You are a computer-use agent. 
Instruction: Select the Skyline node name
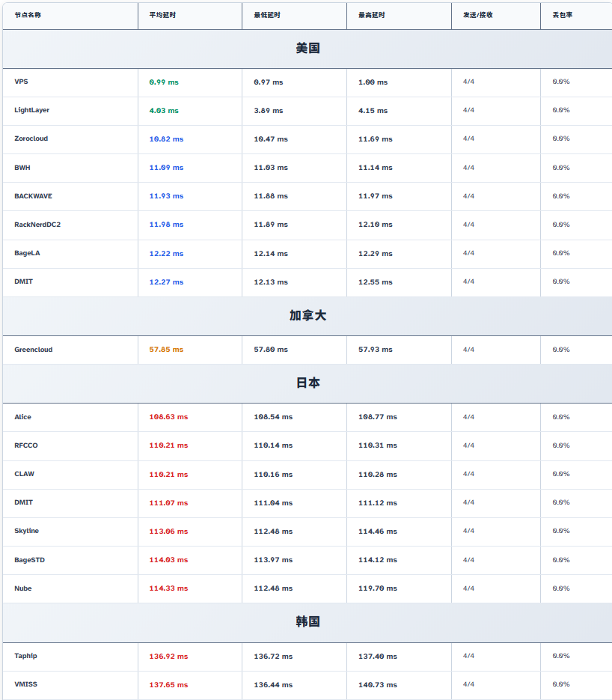pos(26,531)
